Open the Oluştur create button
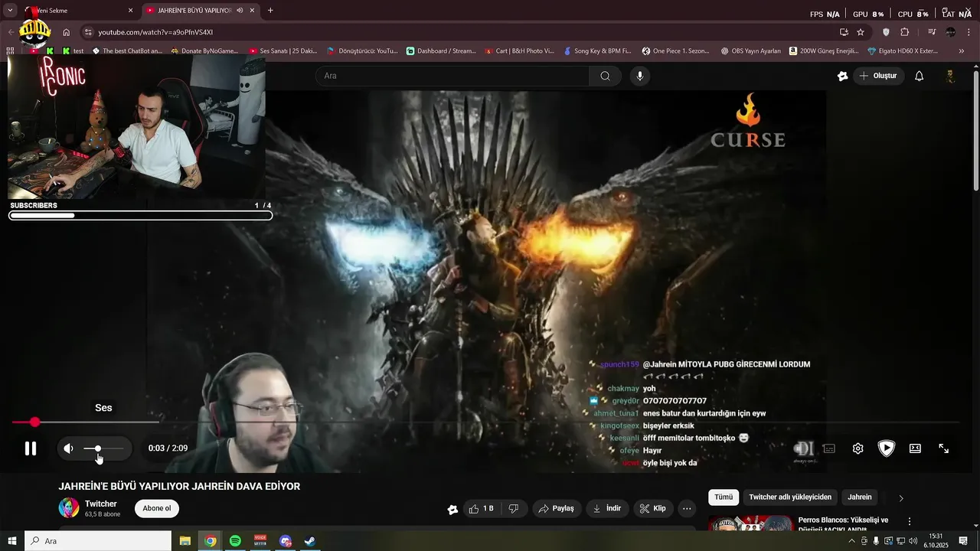This screenshot has width=980, height=551. tap(877, 76)
